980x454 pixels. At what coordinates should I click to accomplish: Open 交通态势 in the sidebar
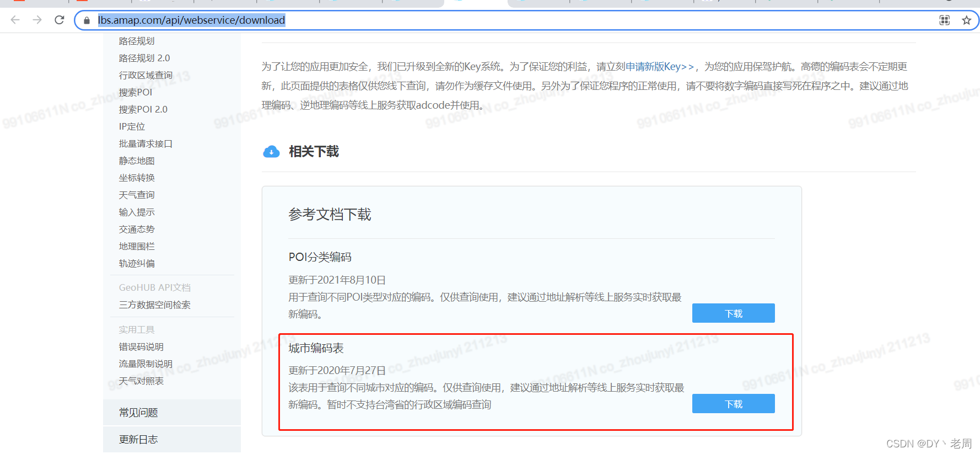[137, 229]
